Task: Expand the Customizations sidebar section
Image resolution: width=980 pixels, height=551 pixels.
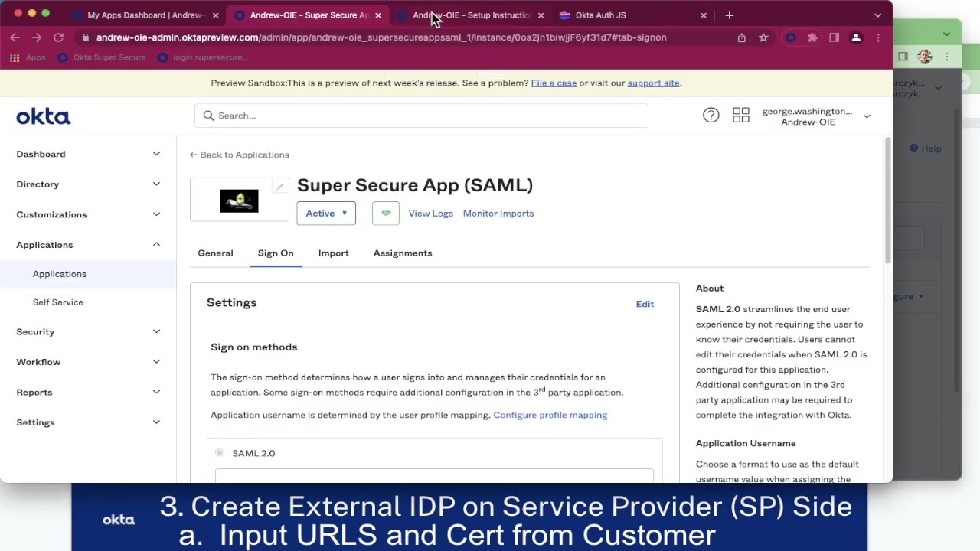Action: pyautogui.click(x=88, y=214)
